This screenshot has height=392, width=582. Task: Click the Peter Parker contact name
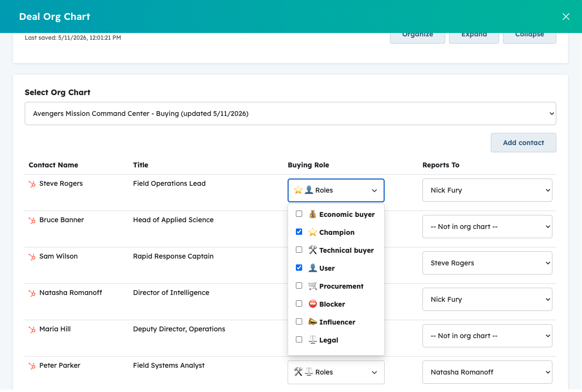click(60, 365)
